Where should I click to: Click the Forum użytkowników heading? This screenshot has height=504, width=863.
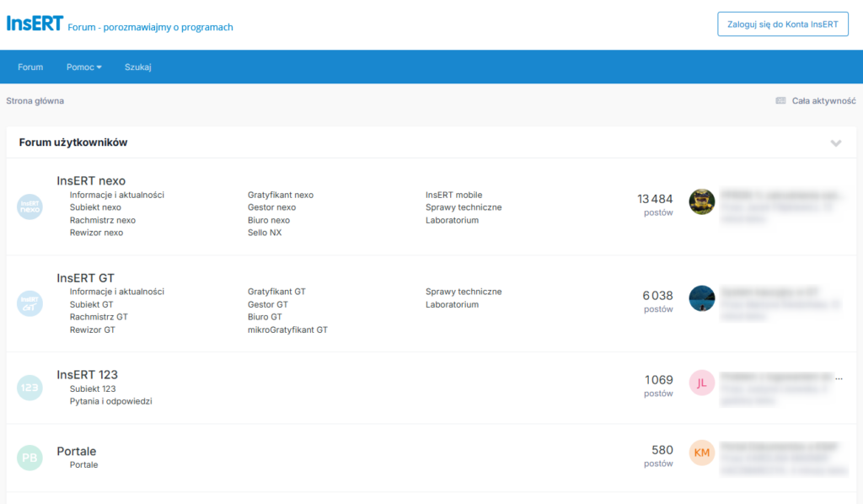tap(73, 142)
